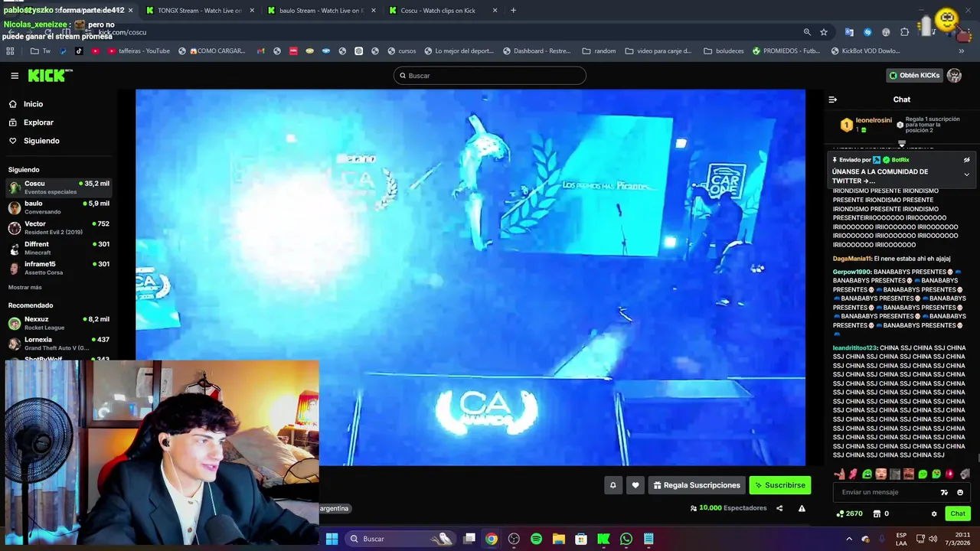Bookmark this page with star icon
Viewport: 980px width, 551px height.
click(824, 32)
